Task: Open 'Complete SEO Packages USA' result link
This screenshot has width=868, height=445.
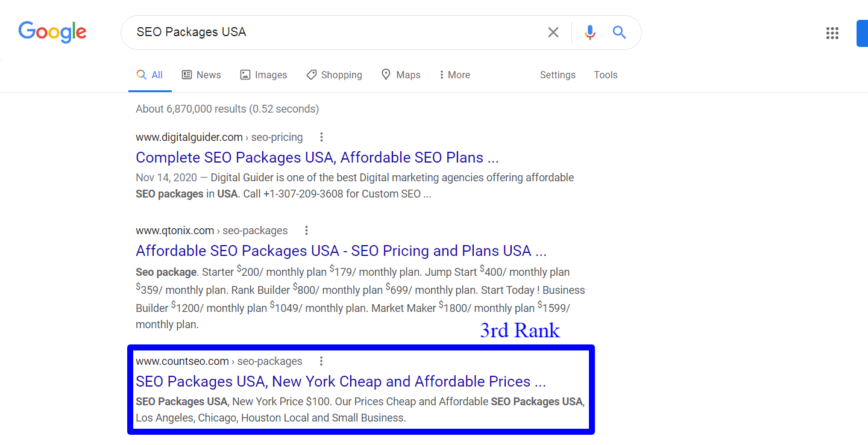Action: 317,158
